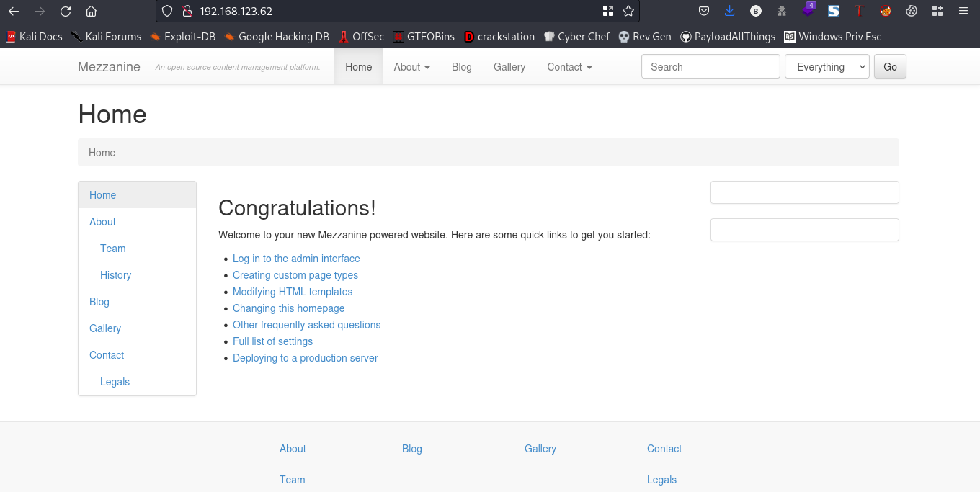980x492 pixels.
Task: Click the footer Blog link
Action: point(412,449)
